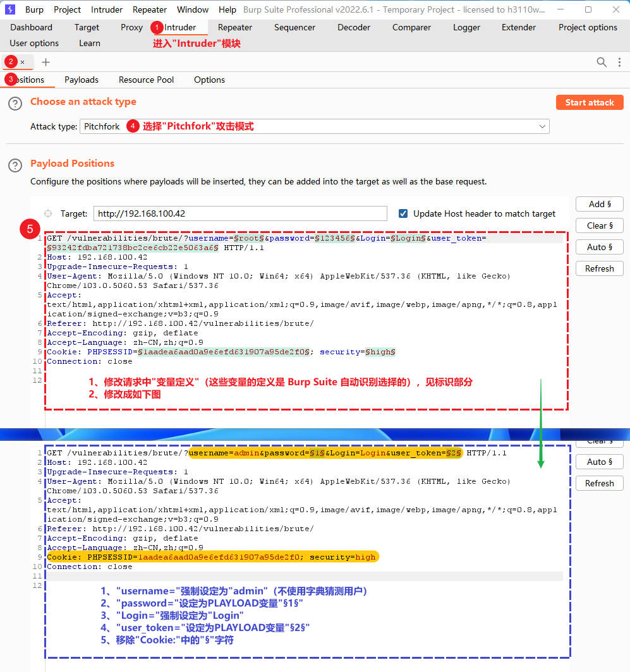
Task: Switch to the Comparer tab
Action: coord(412,27)
